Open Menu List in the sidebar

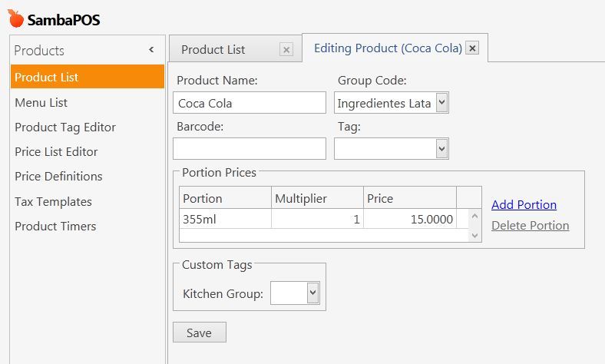[41, 103]
